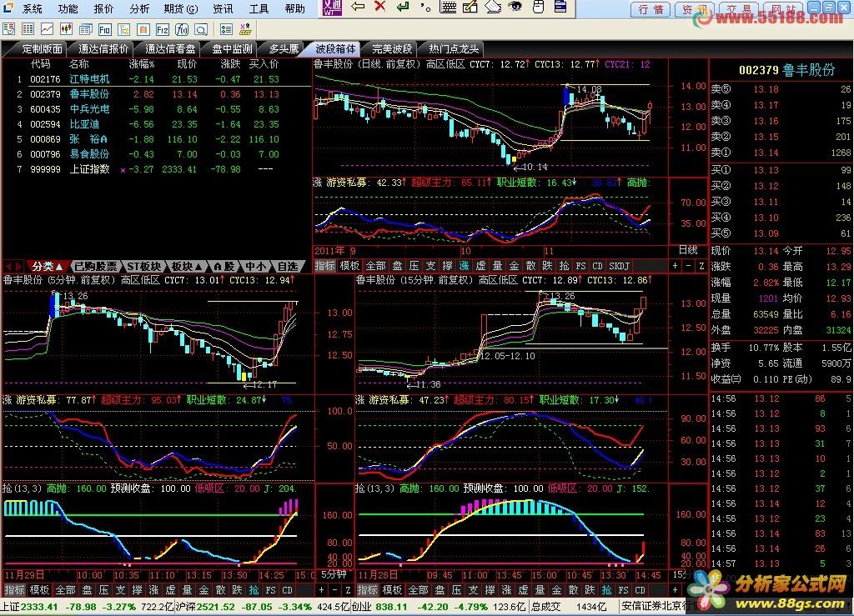Screen dimensions: 854x616
Task: Click the 交易 button at top right
Action: [739, 10]
